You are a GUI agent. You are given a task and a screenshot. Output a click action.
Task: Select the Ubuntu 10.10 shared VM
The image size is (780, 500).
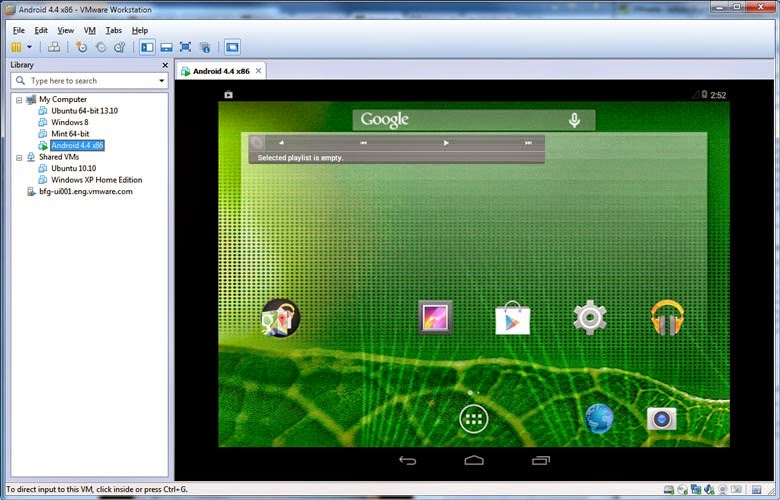coord(74,168)
